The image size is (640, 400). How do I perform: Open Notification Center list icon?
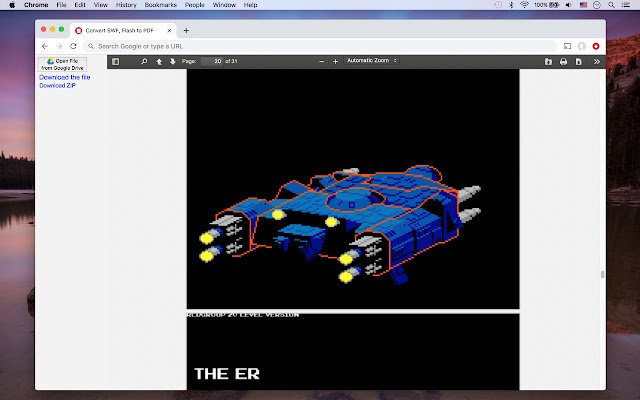pos(626,5)
